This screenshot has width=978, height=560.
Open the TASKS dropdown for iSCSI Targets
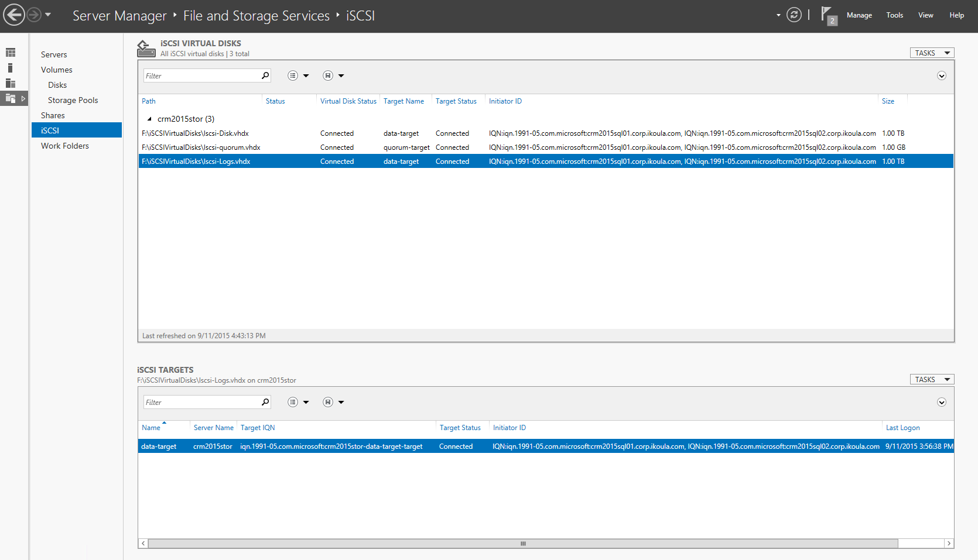tap(931, 379)
